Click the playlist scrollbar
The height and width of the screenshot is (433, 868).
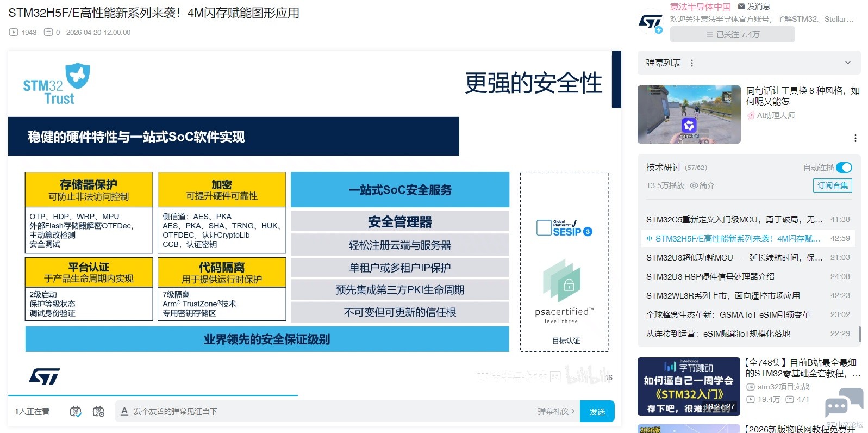(x=859, y=334)
